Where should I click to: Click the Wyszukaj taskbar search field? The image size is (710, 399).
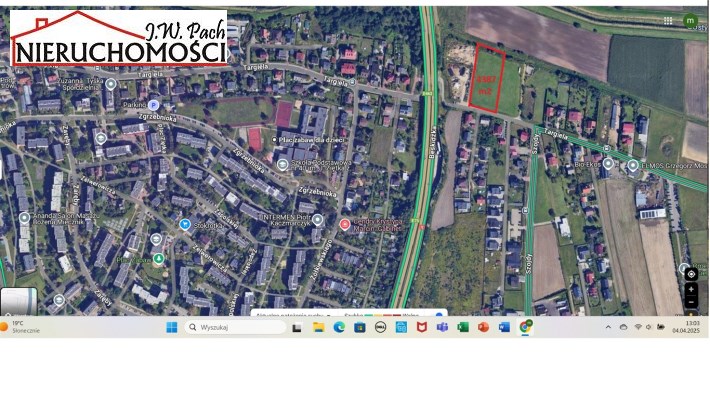[x=235, y=327]
